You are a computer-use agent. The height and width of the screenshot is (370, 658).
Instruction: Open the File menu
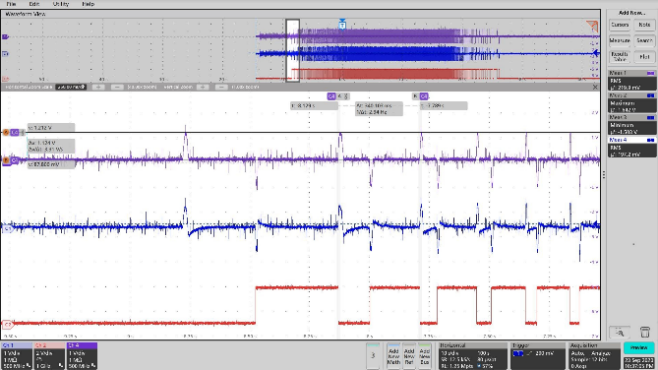(11, 4)
